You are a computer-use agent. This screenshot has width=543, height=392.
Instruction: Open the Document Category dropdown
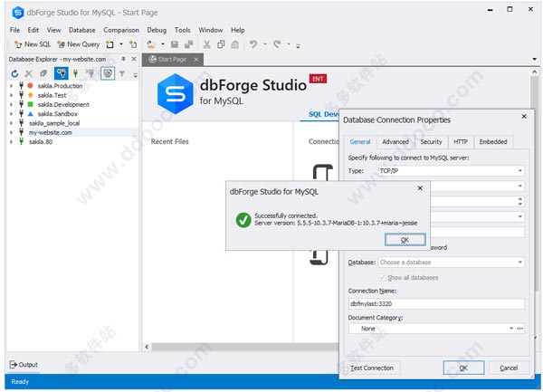(511, 329)
